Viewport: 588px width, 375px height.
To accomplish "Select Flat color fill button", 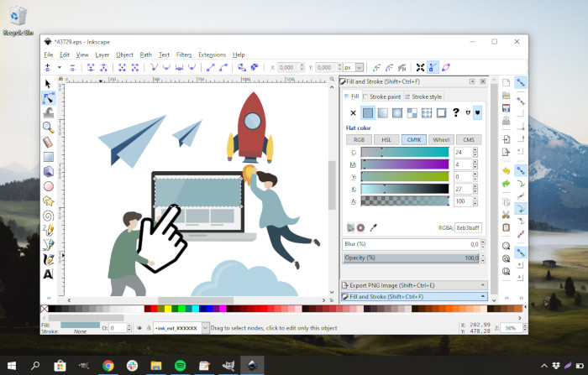I will (x=368, y=112).
